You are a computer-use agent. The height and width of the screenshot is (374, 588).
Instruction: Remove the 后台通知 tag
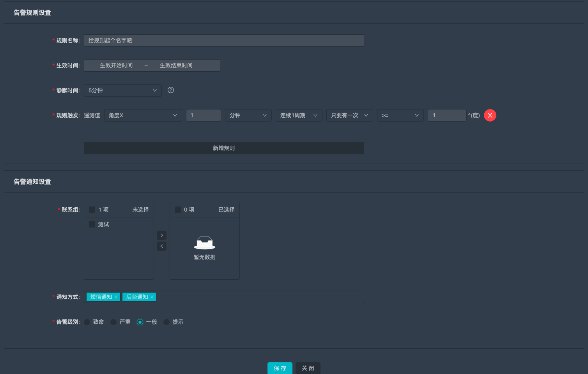[x=152, y=297]
